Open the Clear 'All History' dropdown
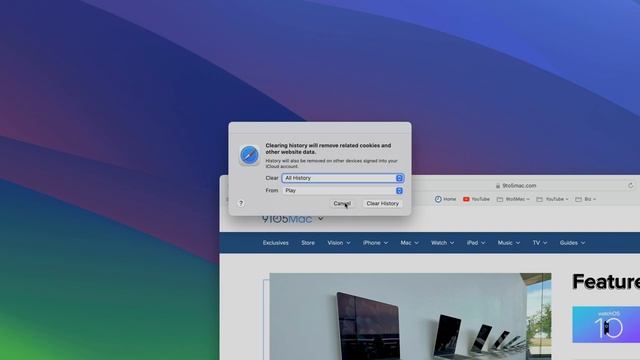 [343, 178]
